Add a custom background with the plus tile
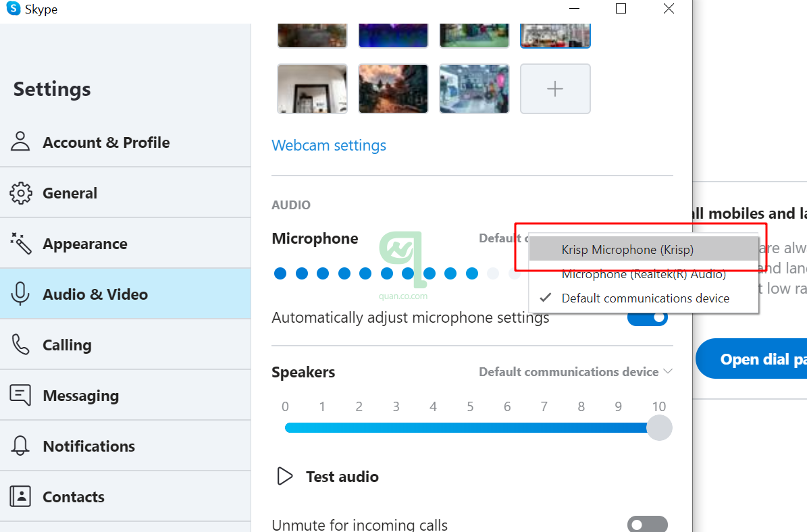 click(x=555, y=89)
